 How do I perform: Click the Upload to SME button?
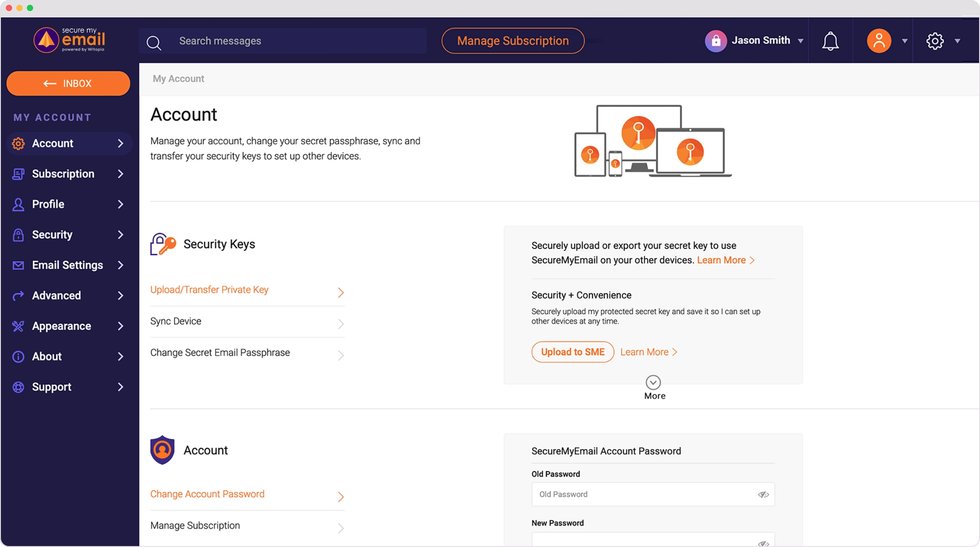(x=572, y=352)
